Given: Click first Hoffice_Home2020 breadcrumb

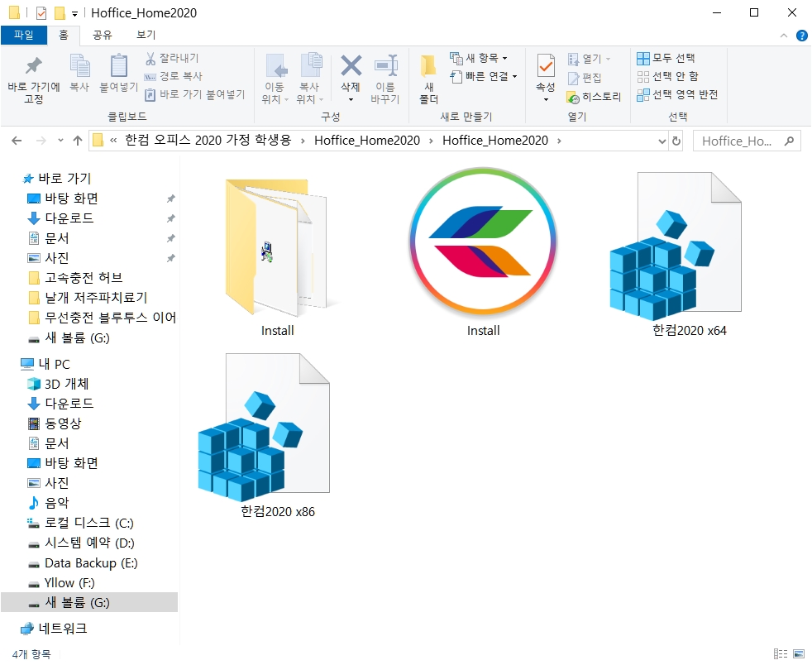Looking at the screenshot, I should pos(367,141).
